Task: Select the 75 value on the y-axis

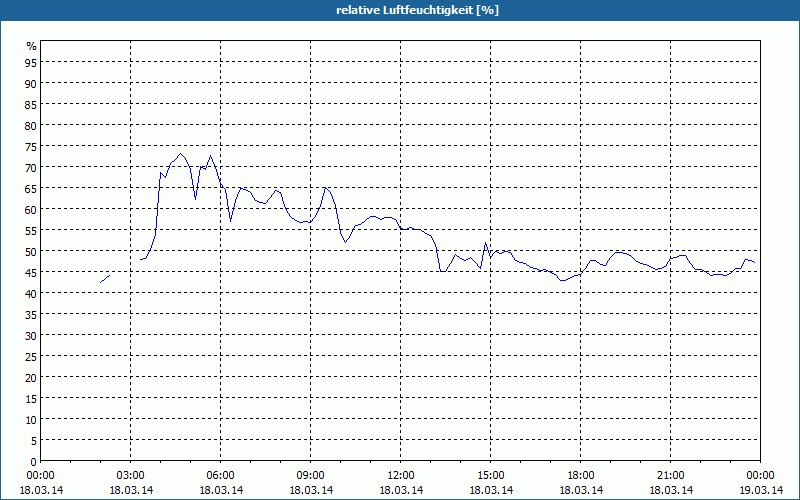Action: point(31,146)
